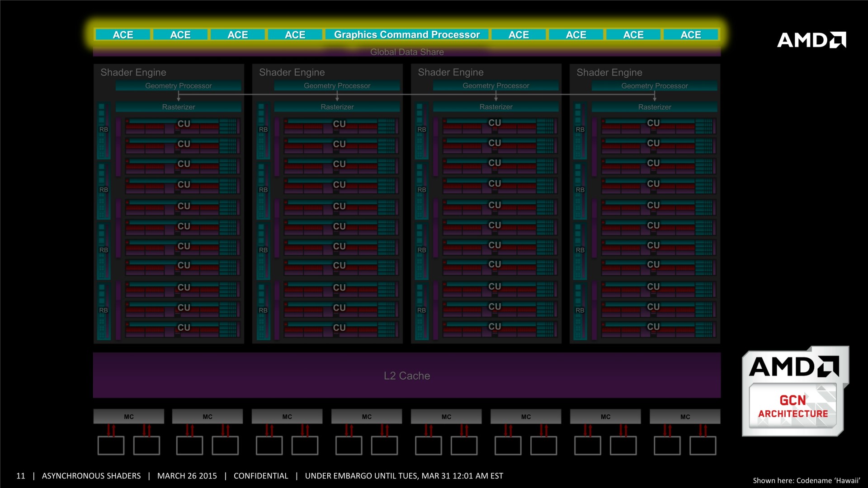Image resolution: width=868 pixels, height=488 pixels.
Task: Click the AMD GCN Architecture badge
Action: [795, 391]
